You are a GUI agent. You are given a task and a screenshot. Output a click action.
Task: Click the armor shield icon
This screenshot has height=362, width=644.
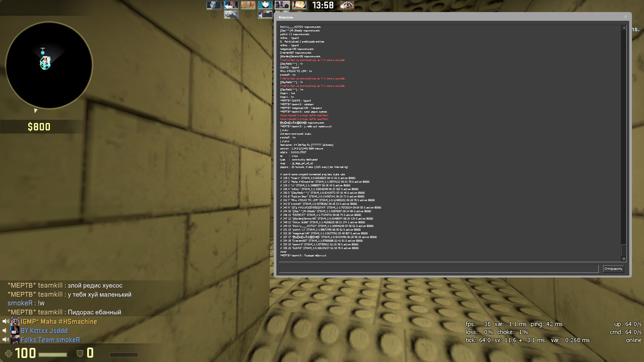80,353
